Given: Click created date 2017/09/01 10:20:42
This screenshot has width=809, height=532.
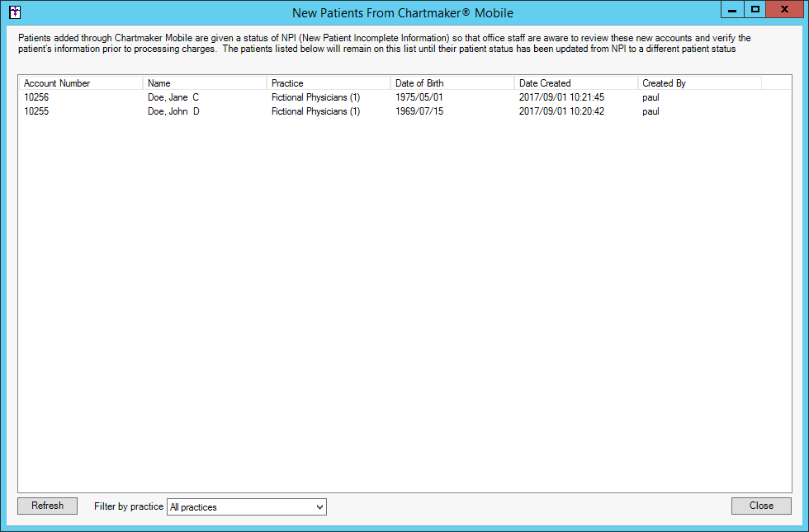Looking at the screenshot, I should tap(561, 111).
